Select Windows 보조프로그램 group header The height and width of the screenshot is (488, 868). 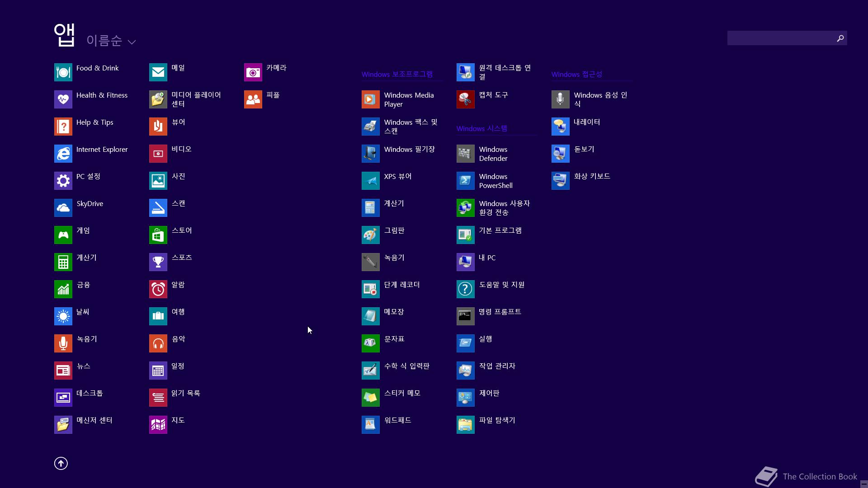397,74
